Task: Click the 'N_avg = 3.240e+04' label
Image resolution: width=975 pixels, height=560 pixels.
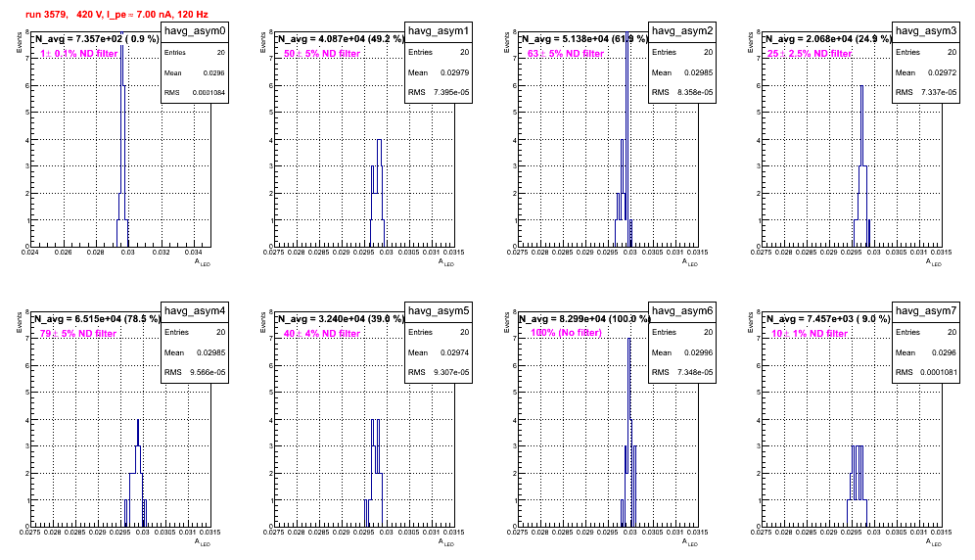Action: tap(341, 318)
